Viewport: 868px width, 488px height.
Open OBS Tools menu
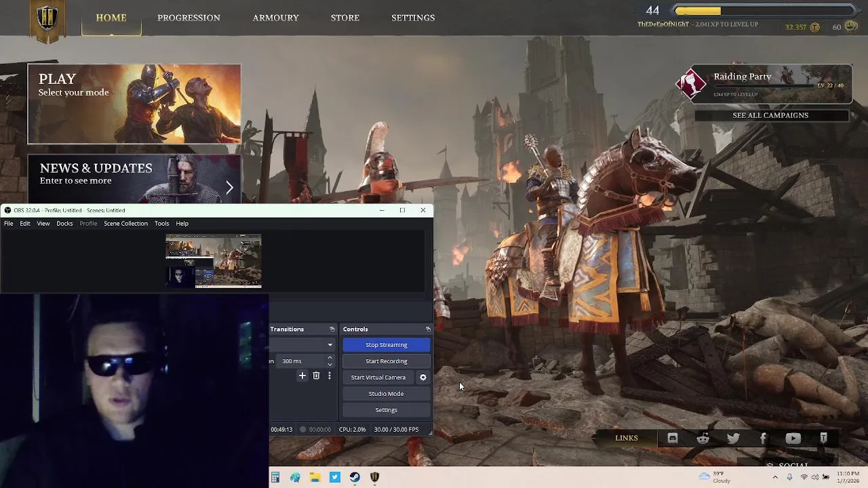click(x=161, y=224)
